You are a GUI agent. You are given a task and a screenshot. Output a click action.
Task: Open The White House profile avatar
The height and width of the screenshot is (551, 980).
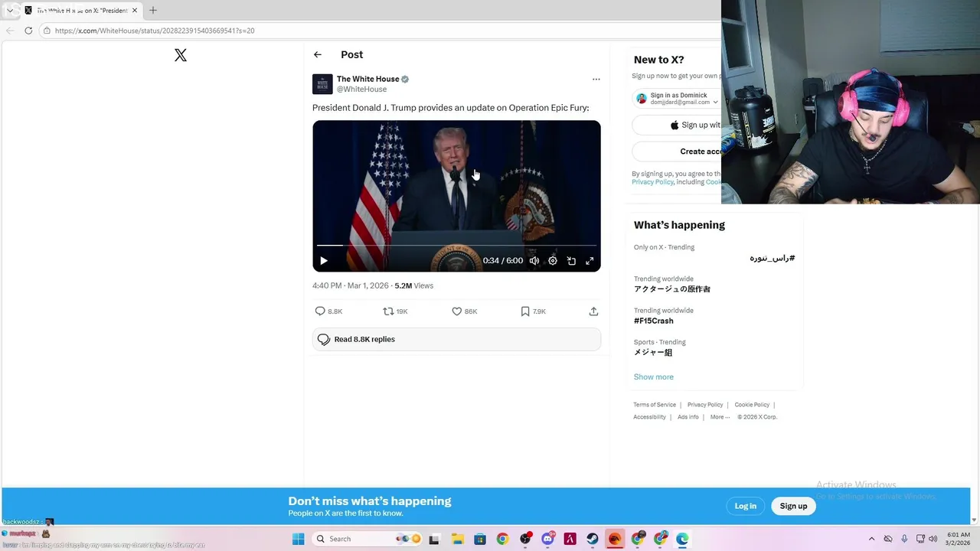tap(322, 84)
